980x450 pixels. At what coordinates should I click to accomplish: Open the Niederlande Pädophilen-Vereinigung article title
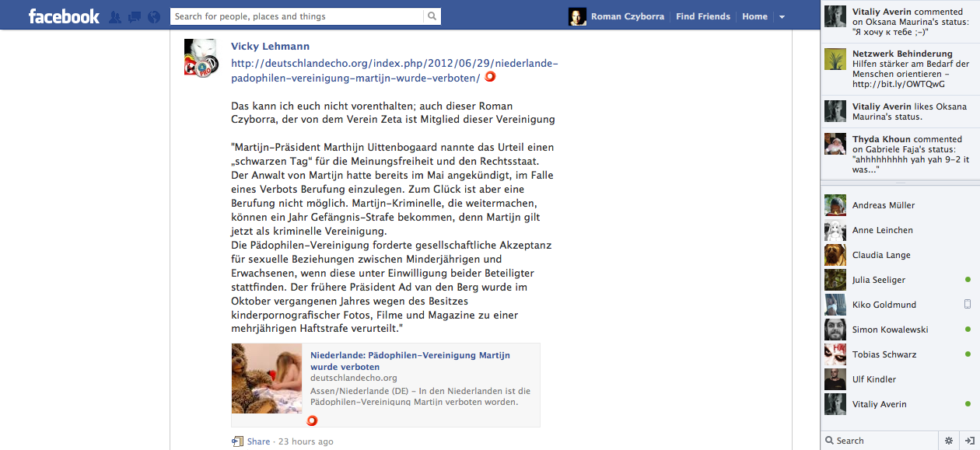(410, 361)
